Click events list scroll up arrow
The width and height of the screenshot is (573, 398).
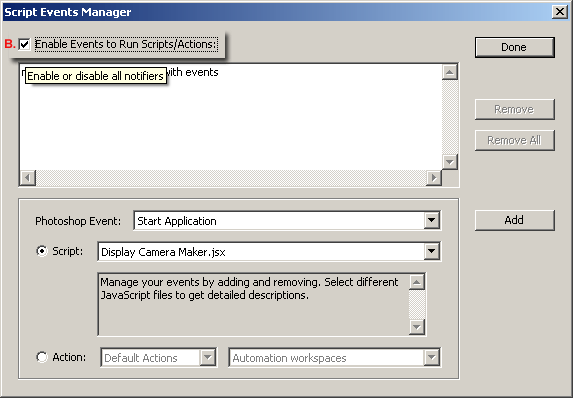[x=449, y=72]
